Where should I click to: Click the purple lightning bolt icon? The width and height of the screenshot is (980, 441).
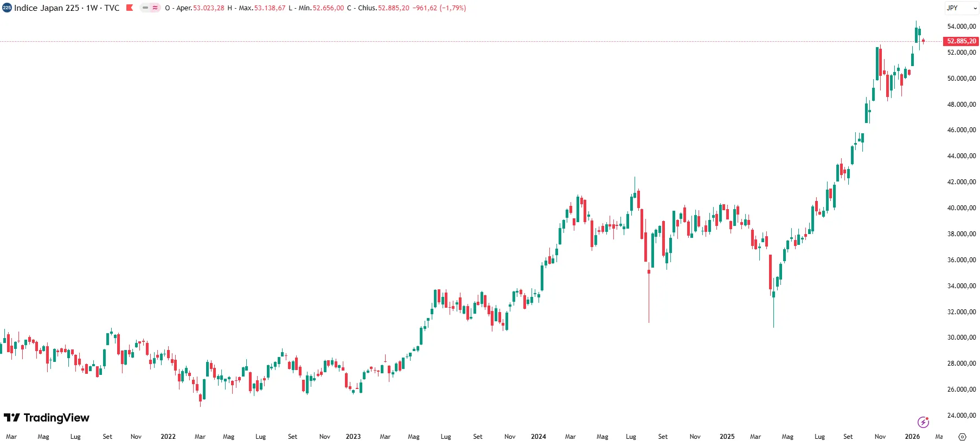(x=923, y=422)
